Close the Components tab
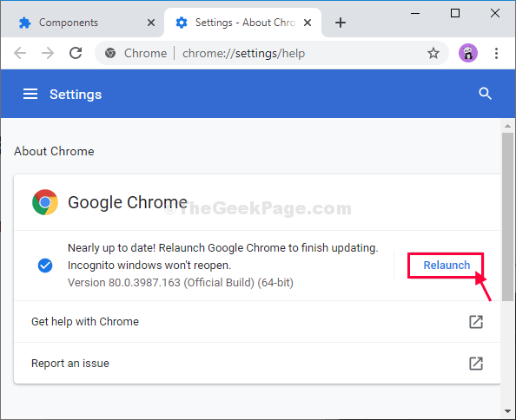The width and height of the screenshot is (516, 420). coord(151,23)
